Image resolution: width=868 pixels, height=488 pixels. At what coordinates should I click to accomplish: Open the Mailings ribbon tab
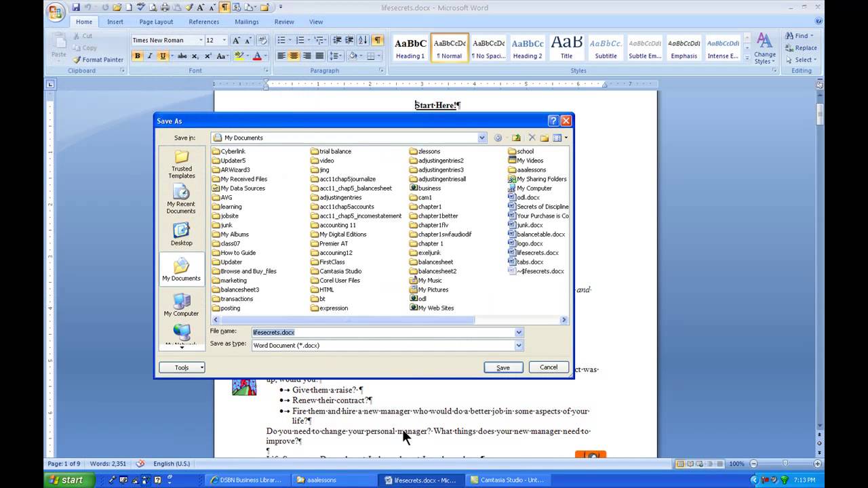click(x=247, y=22)
